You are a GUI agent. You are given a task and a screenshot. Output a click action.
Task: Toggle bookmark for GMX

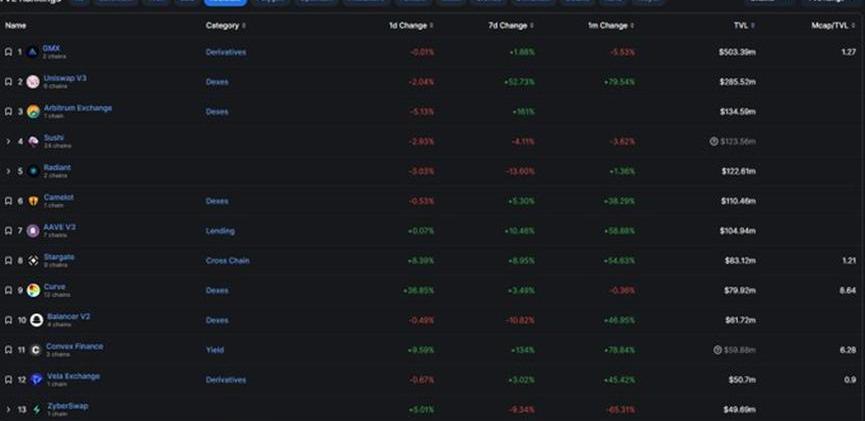[x=8, y=52]
